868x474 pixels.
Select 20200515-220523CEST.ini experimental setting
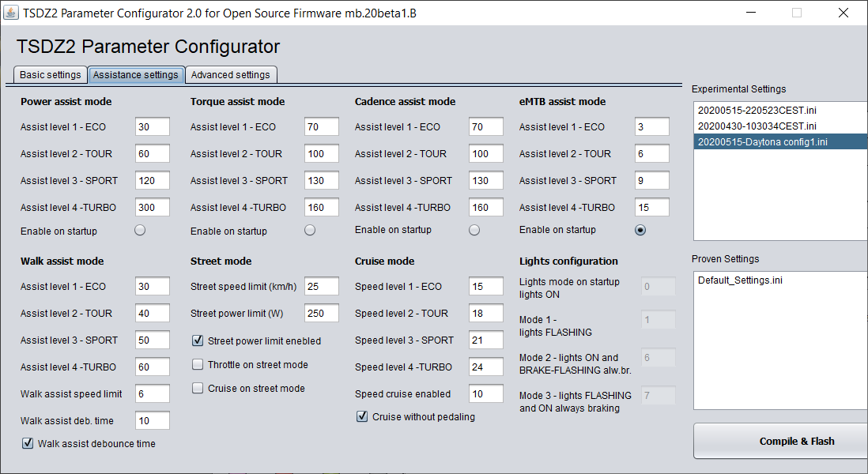click(780, 110)
